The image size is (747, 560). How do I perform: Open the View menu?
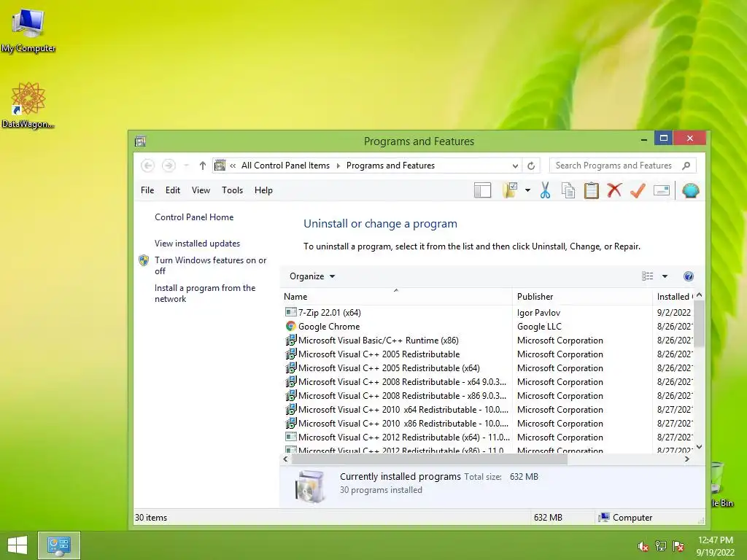coord(201,190)
